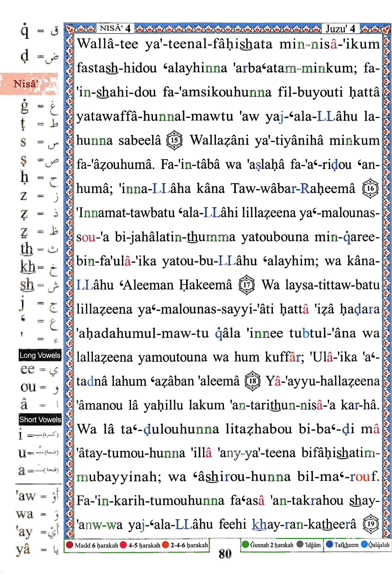The width and height of the screenshot is (392, 578).
Task: Click the verse 17 end marker
Action: coord(247,285)
